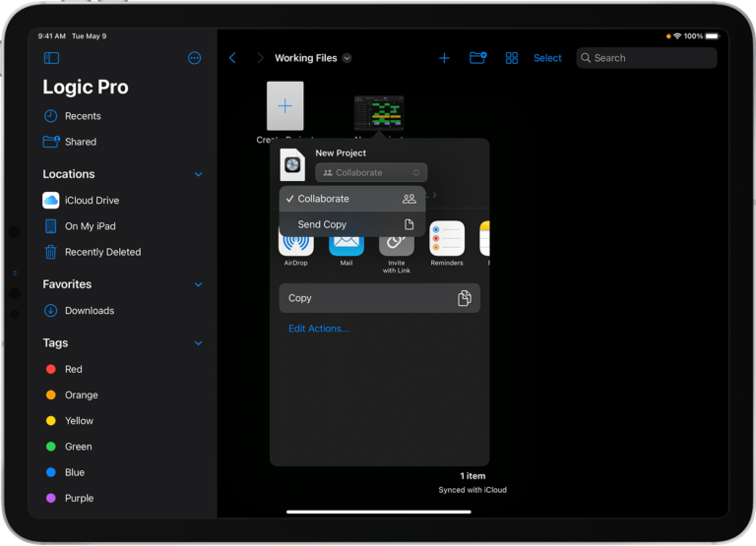Image resolution: width=756 pixels, height=546 pixels.
Task: Create a new folder via folder-plus icon
Action: tap(477, 58)
